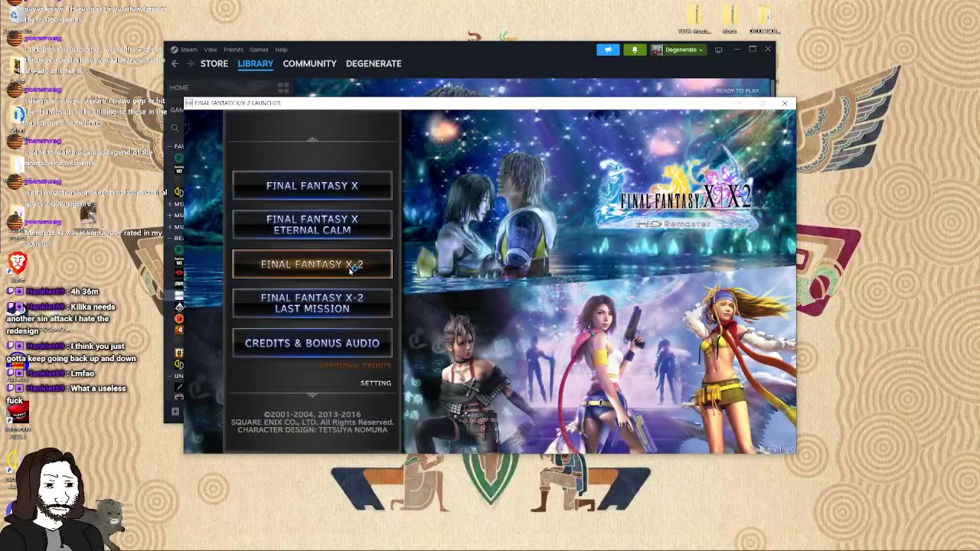Open the Steam menu in Steam window

tap(188, 50)
